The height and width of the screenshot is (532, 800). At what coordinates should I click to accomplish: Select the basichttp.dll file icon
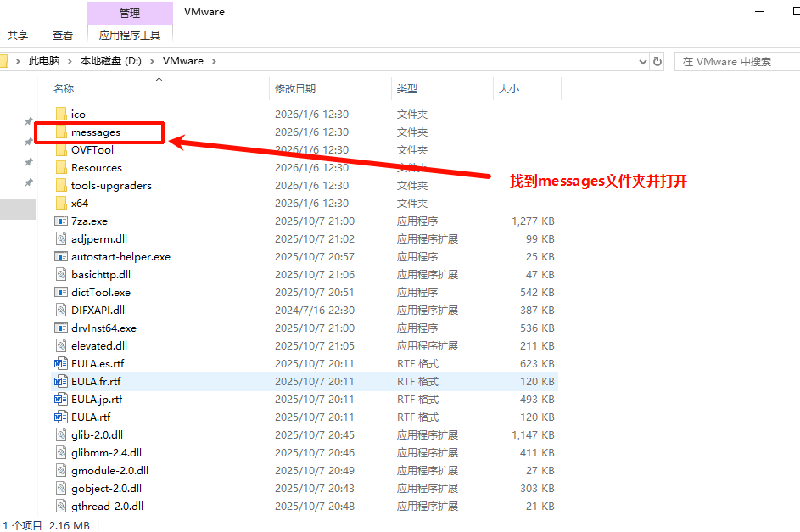click(61, 274)
